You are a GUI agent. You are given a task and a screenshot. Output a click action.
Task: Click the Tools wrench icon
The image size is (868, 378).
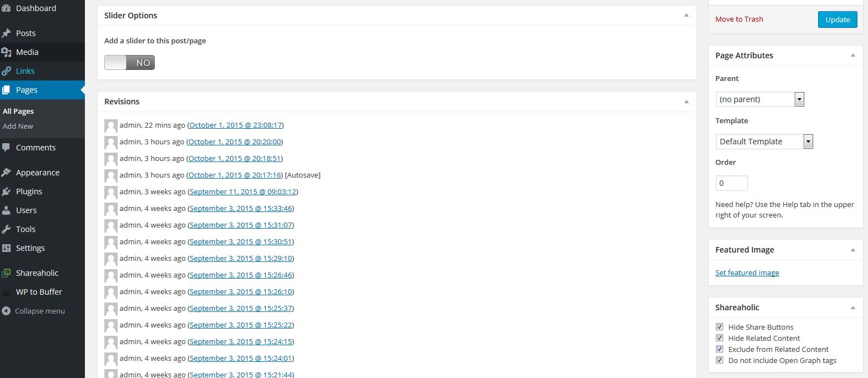(x=7, y=229)
